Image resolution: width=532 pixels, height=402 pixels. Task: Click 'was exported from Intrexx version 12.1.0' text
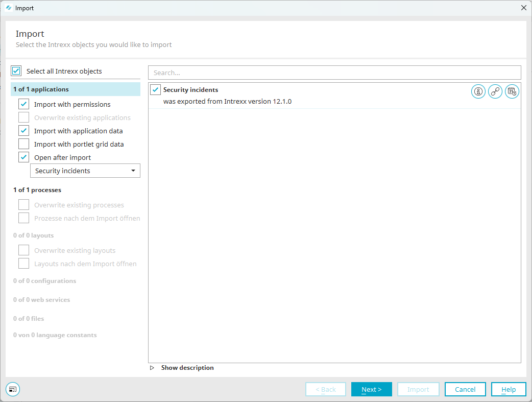click(227, 102)
